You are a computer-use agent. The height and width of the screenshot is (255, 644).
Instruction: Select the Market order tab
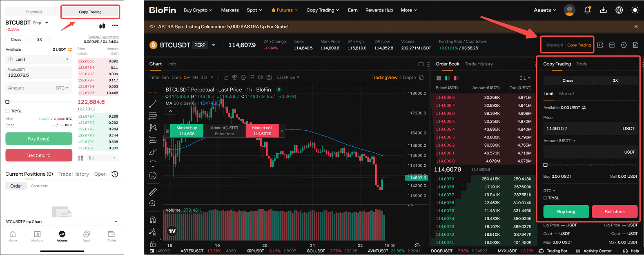tap(566, 94)
